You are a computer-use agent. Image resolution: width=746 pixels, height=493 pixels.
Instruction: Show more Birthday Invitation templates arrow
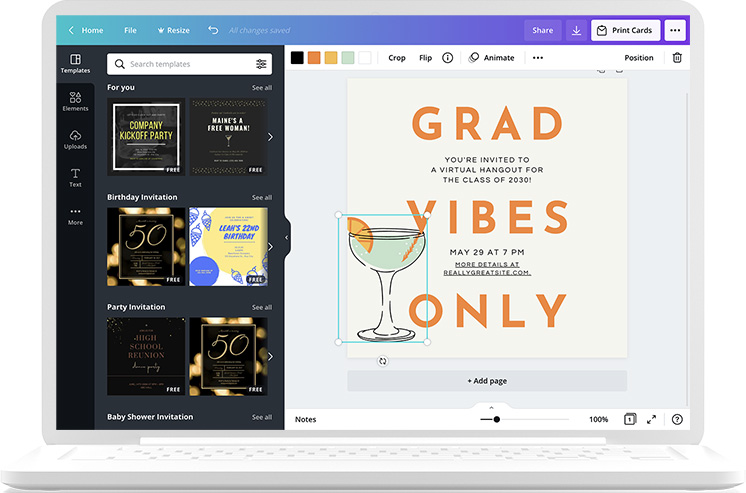pyautogui.click(x=270, y=246)
